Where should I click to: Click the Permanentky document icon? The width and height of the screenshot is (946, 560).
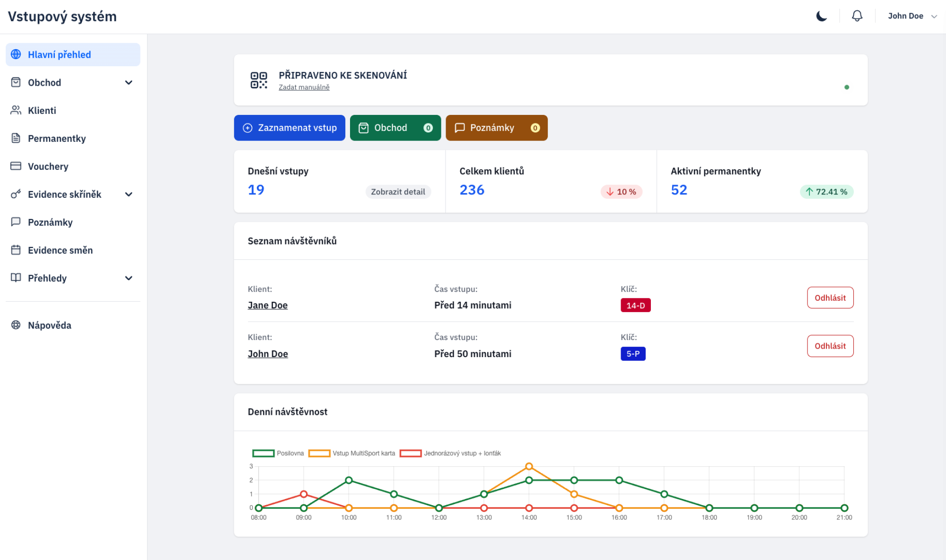tap(16, 138)
